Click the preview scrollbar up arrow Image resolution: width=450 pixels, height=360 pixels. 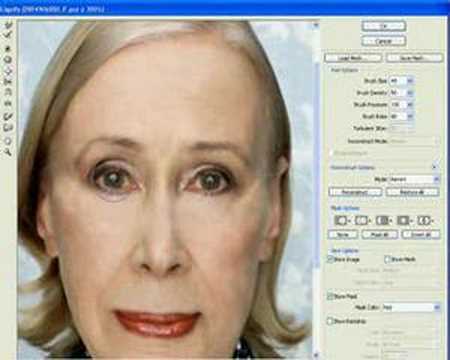click(316, 25)
